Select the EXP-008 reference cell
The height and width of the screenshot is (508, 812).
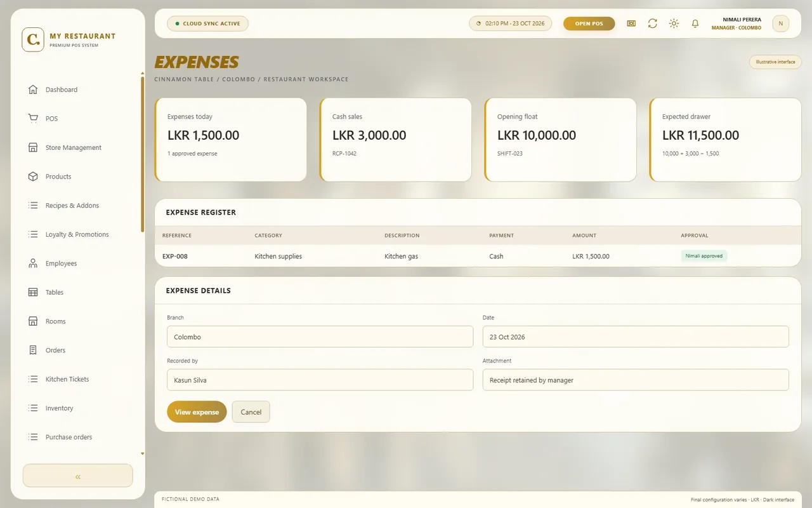[175, 257]
